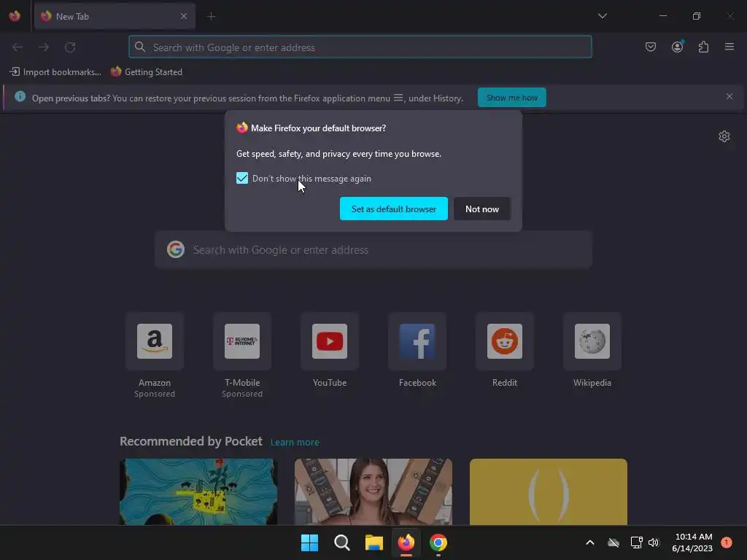Focus the Google search box on page
This screenshot has height=560, width=747.
point(373,249)
